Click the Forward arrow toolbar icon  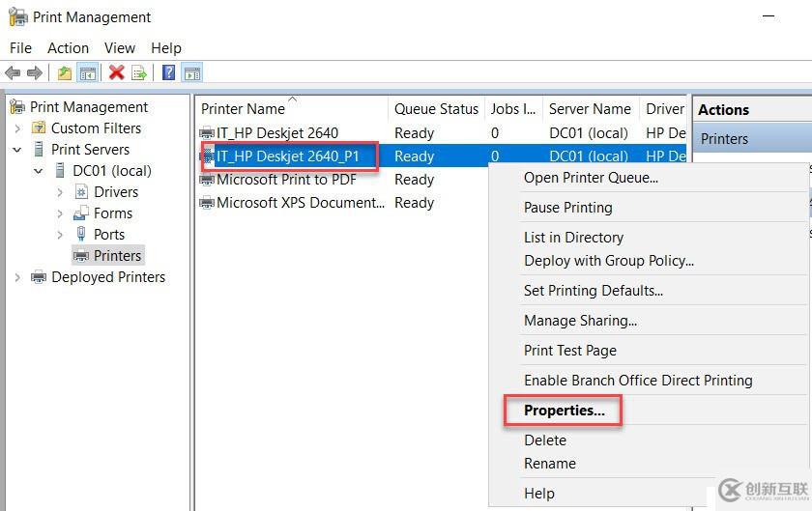pyautogui.click(x=35, y=73)
